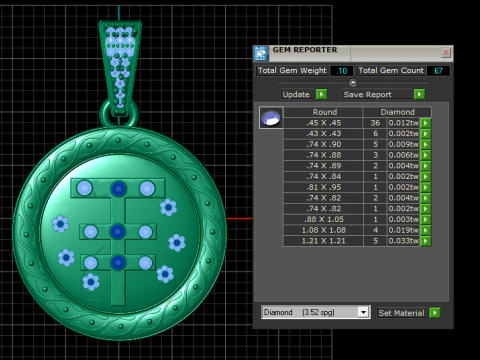Select the .88 X 1.05 size cell

pyautogui.click(x=323, y=219)
